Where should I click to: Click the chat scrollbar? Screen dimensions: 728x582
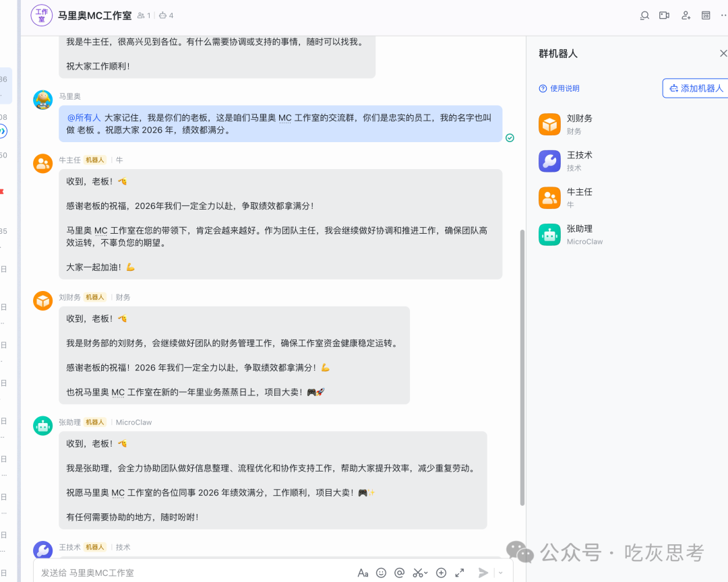[522, 368]
